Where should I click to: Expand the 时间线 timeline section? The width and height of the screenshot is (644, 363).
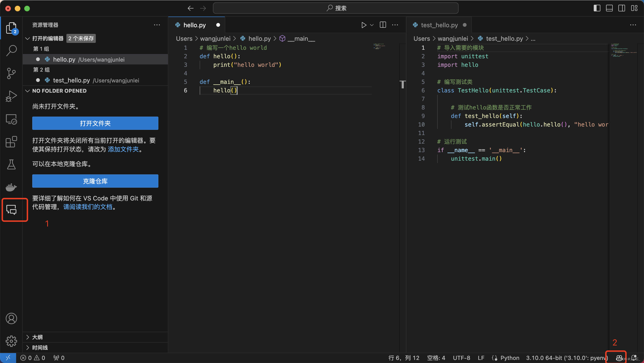coord(40,348)
